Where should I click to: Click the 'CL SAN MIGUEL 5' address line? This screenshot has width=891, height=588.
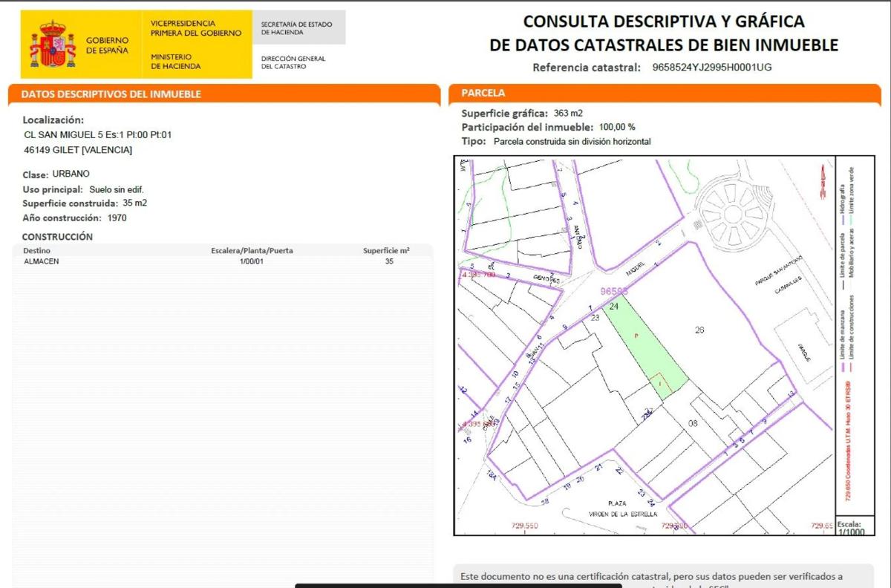pyautogui.click(x=98, y=135)
